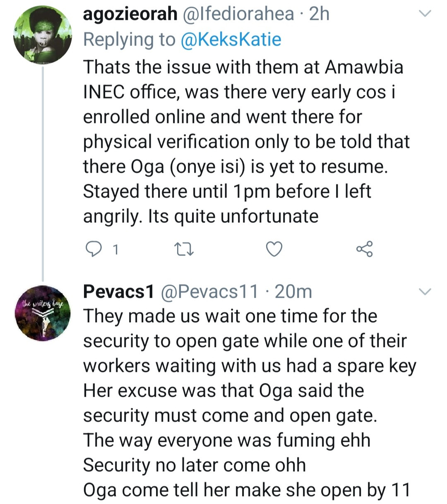Open the tweet text about Amawbia INEC office
The image size is (447, 504).
[x=244, y=141]
